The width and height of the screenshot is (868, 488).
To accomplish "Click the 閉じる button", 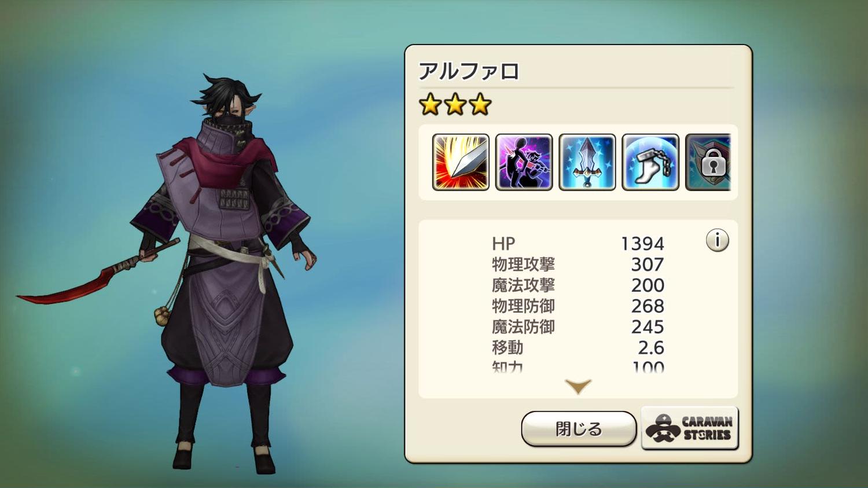I will tap(579, 429).
